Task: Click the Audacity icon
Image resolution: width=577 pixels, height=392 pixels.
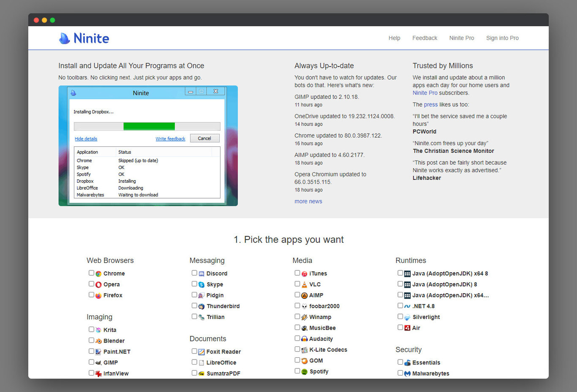Action: pyautogui.click(x=304, y=338)
